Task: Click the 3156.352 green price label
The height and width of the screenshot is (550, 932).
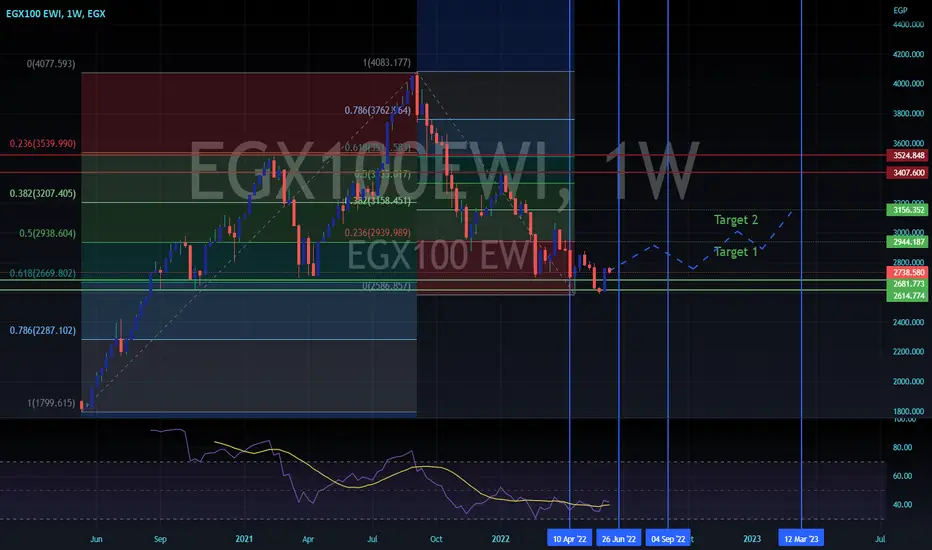Action: coord(908,210)
